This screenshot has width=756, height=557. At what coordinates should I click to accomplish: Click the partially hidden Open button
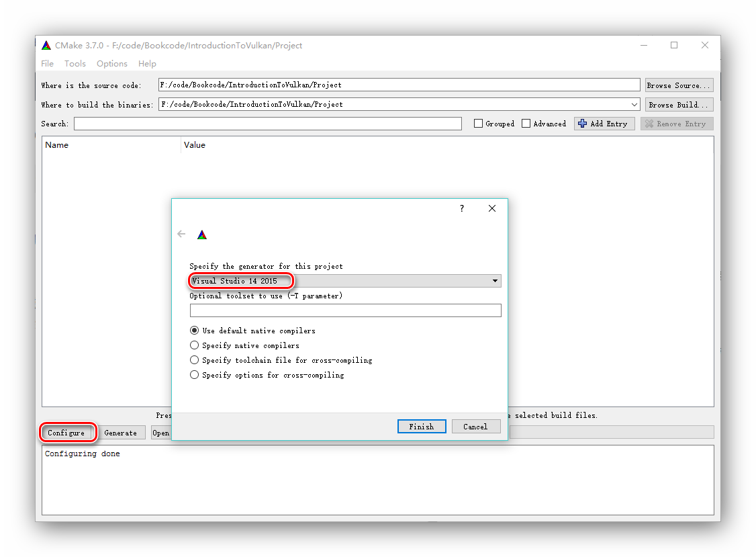[x=161, y=433]
